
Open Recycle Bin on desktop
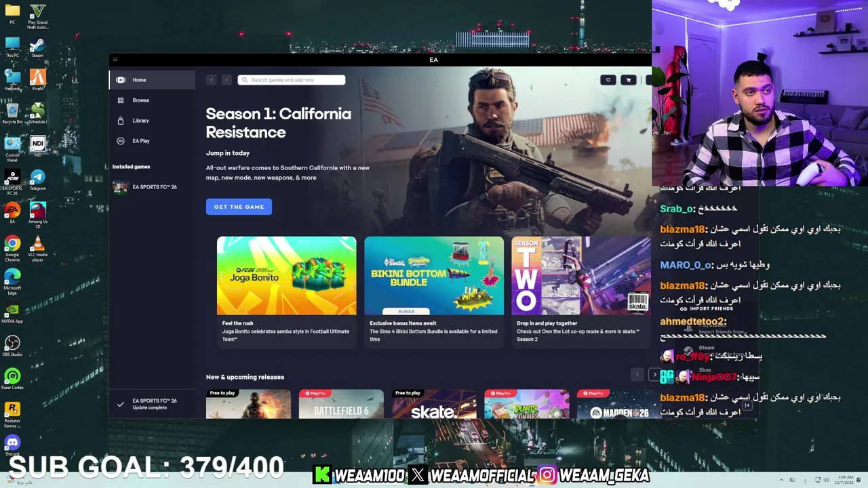point(12,113)
